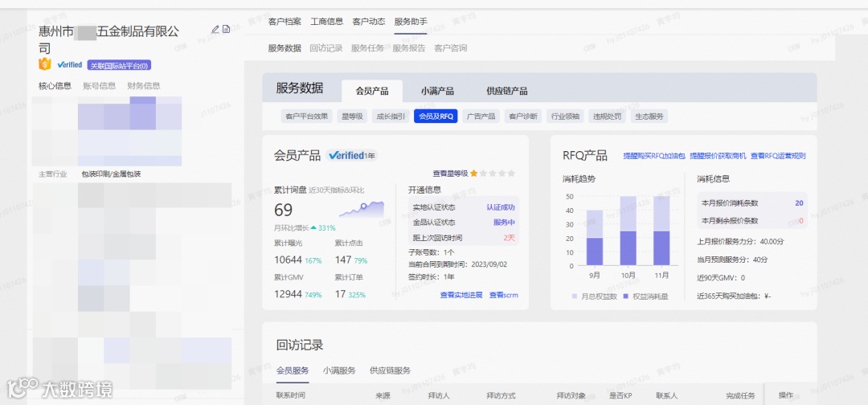
Task: Click the 生态服务 filter chip
Action: [649, 117]
